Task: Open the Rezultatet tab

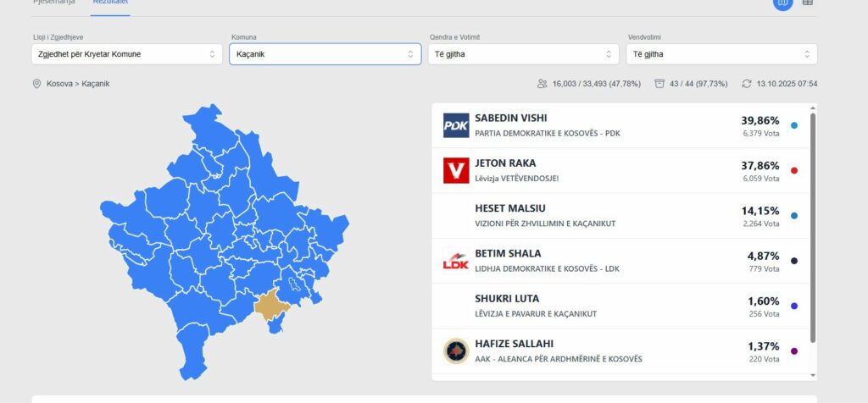Action: coord(110,3)
